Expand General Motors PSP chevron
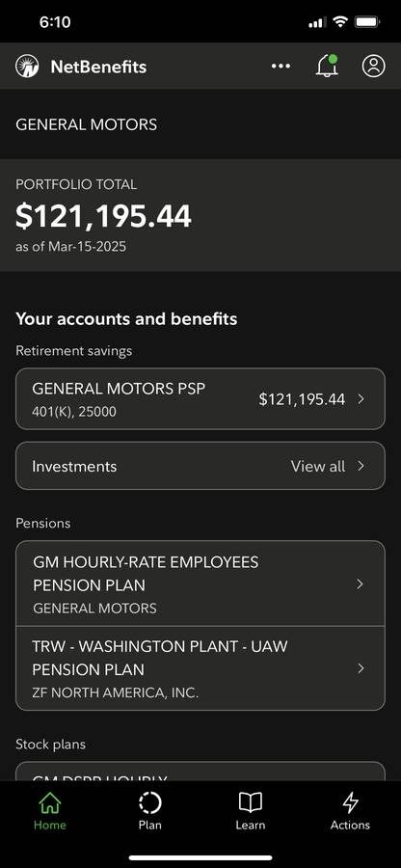This screenshot has width=401, height=868. point(361,398)
